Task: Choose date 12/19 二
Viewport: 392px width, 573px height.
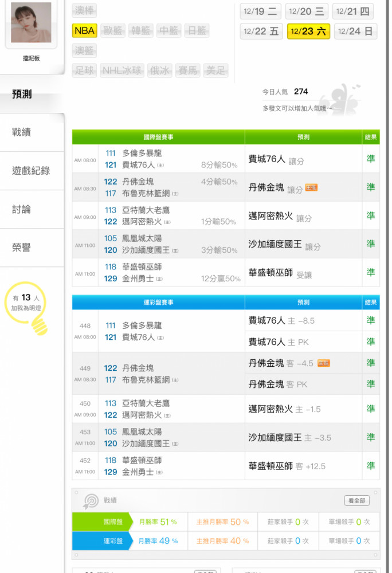Action: 261,11
